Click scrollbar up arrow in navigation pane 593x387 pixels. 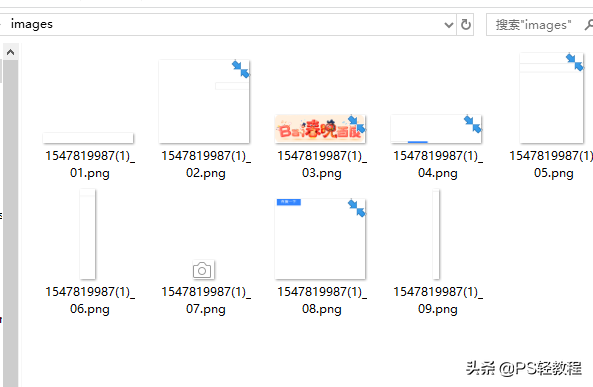(x=11, y=52)
